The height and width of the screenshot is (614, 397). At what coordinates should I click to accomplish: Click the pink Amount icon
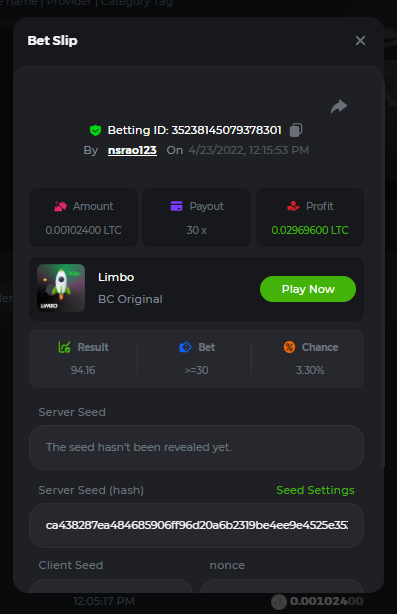60,206
